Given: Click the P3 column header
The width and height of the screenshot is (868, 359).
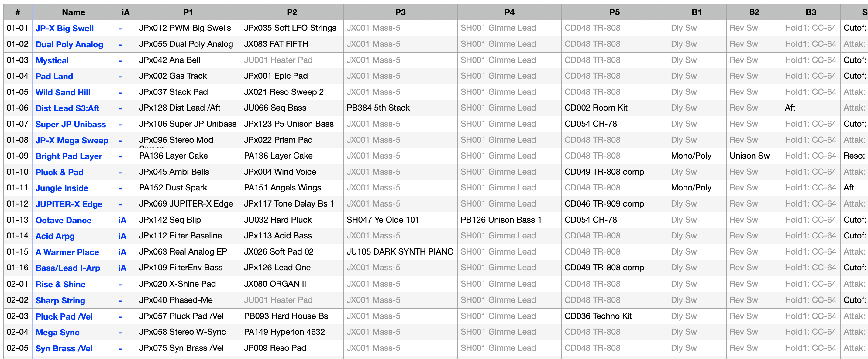Looking at the screenshot, I should point(400,12).
